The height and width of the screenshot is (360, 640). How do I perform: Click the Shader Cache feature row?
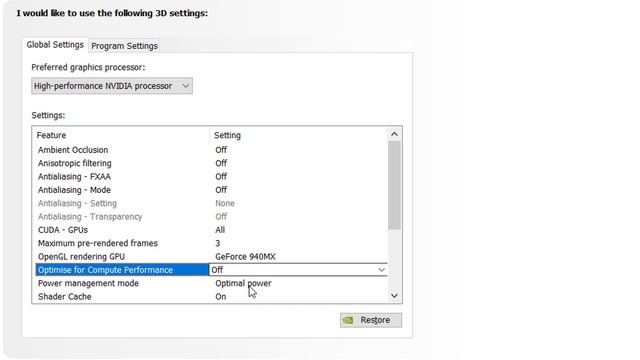[211, 297]
